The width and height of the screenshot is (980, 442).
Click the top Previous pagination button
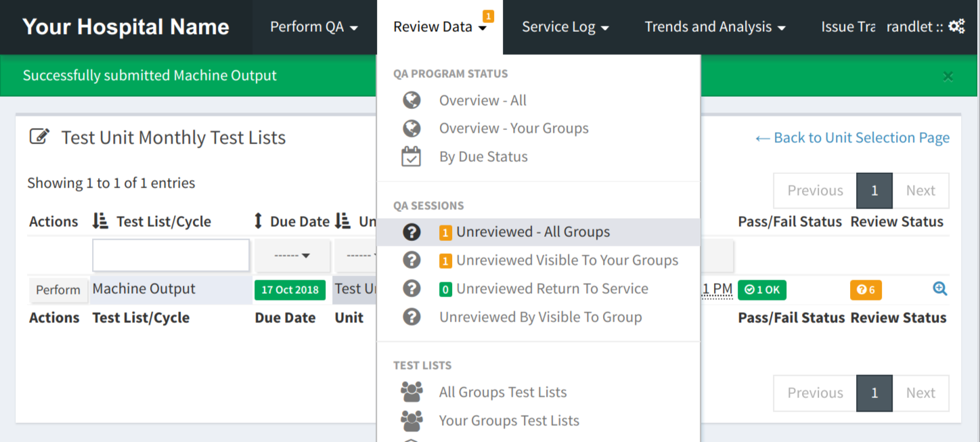click(x=815, y=191)
